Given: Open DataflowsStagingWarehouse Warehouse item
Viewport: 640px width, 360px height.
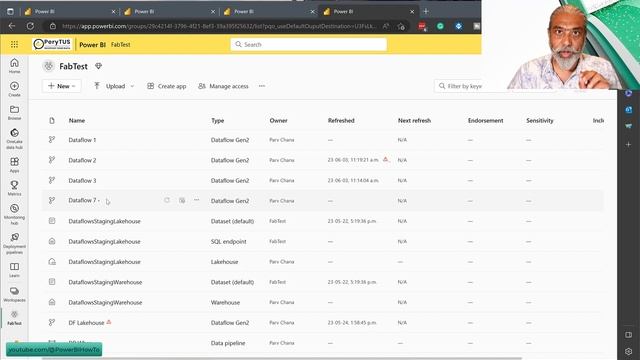Looking at the screenshot, I should pos(105,302).
